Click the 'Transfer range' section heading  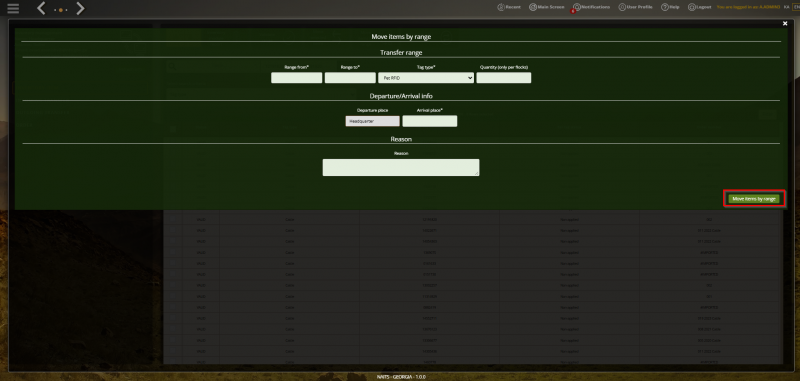pos(401,53)
